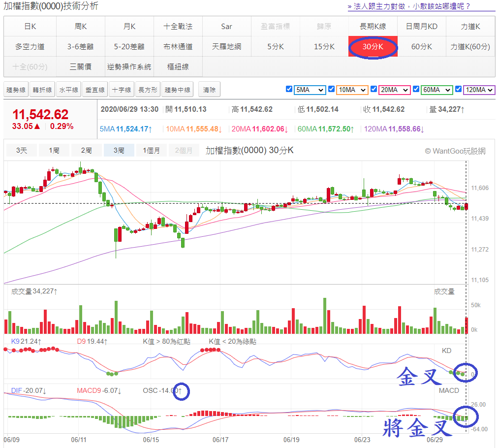Open the Sar indicator tab

226,27
